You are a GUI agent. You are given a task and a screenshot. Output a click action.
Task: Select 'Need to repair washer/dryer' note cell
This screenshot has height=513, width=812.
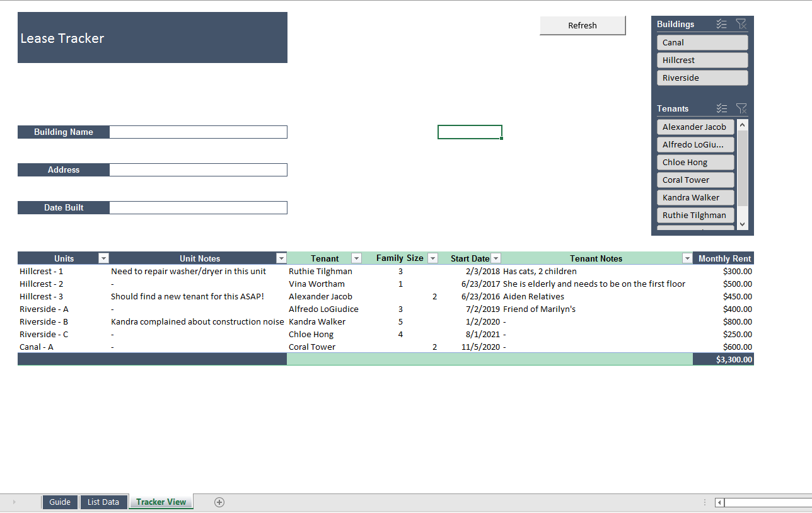(x=198, y=271)
